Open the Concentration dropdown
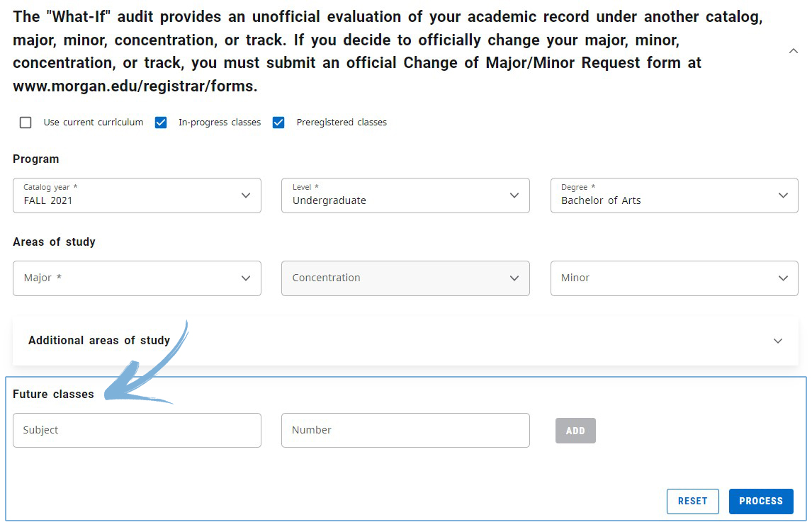Image resolution: width=812 pixels, height=527 pixels. click(405, 278)
